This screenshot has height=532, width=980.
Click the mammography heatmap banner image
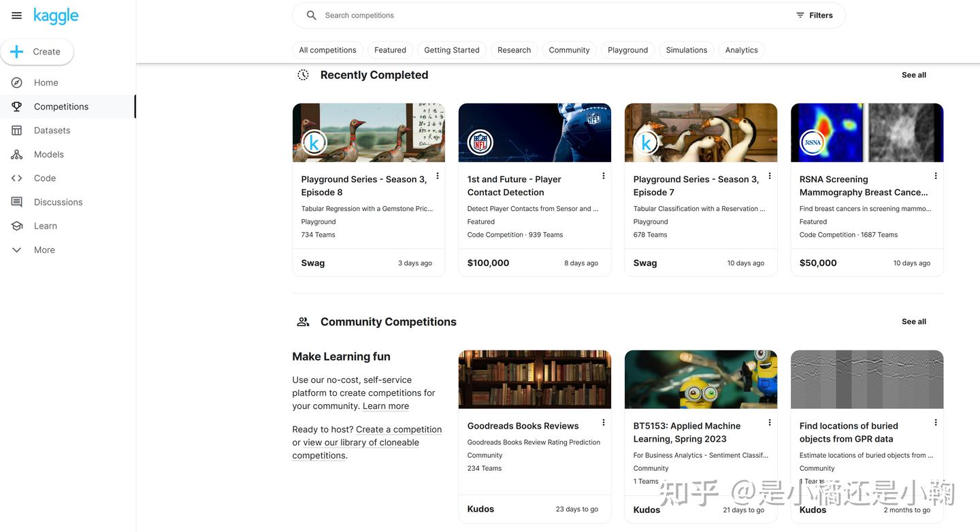click(x=867, y=133)
